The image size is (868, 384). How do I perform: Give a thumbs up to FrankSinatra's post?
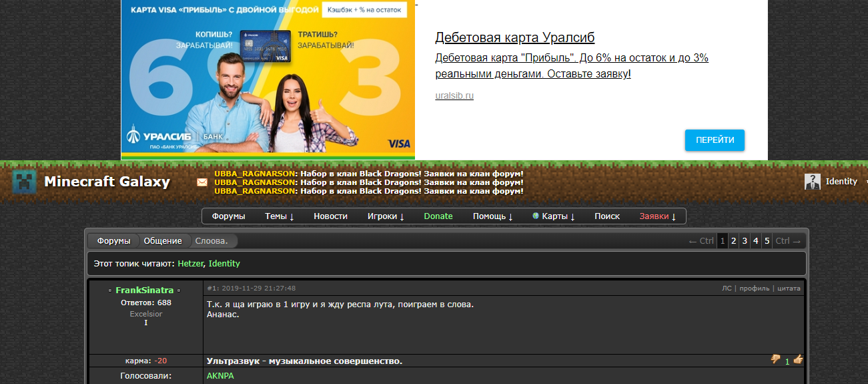pyautogui.click(x=798, y=360)
